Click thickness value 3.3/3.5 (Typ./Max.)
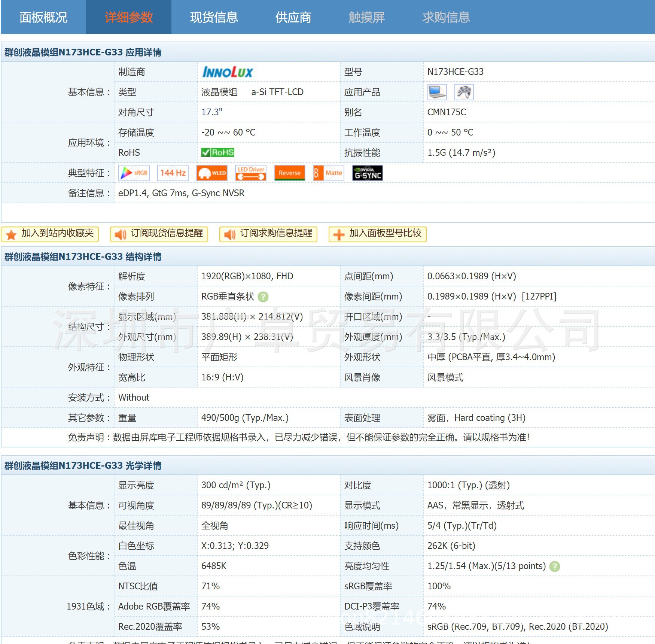655x644 pixels. [466, 337]
